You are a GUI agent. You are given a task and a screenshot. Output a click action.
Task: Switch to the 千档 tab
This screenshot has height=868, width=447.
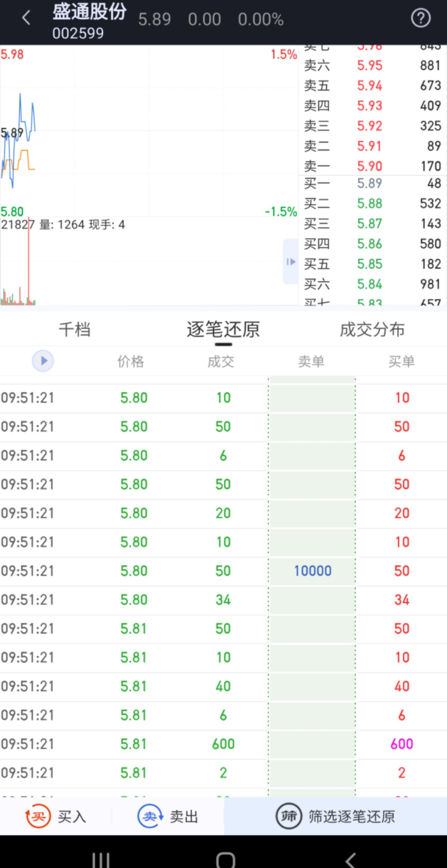(x=74, y=329)
